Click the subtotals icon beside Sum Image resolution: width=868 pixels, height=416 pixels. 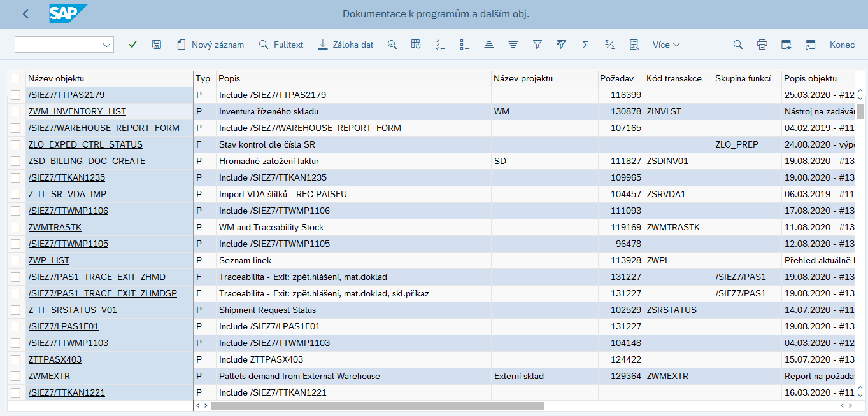(x=609, y=45)
